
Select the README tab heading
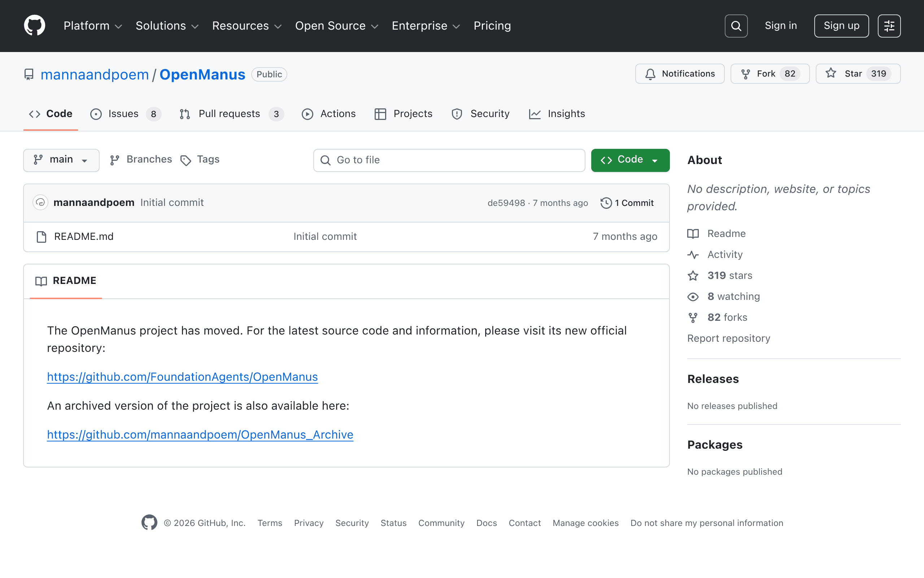pyautogui.click(x=66, y=281)
